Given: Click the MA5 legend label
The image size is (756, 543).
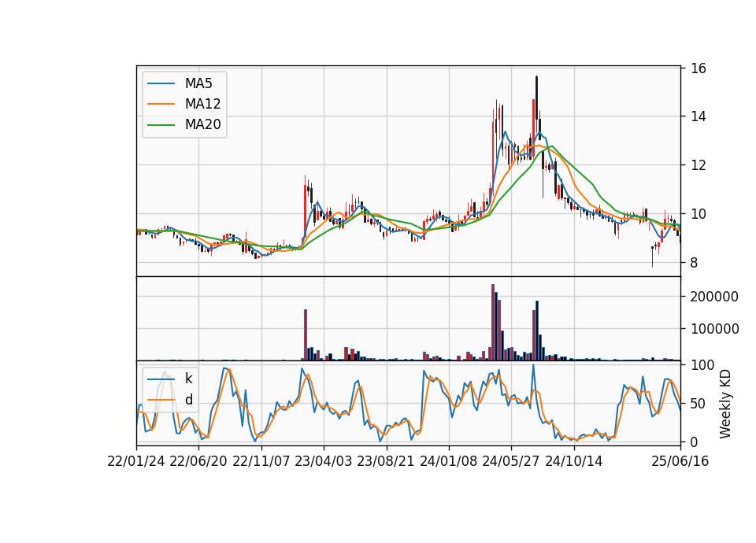Looking at the screenshot, I should click(198, 83).
